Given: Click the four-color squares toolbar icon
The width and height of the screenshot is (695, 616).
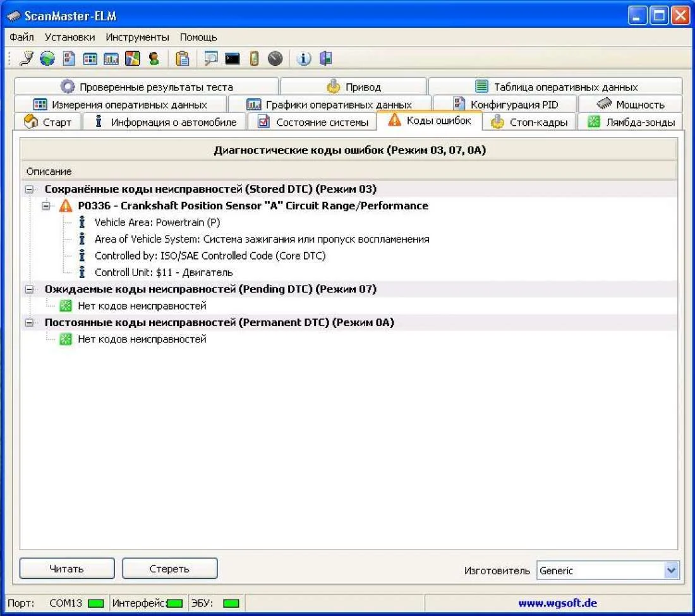Looking at the screenshot, I should click(x=132, y=59).
